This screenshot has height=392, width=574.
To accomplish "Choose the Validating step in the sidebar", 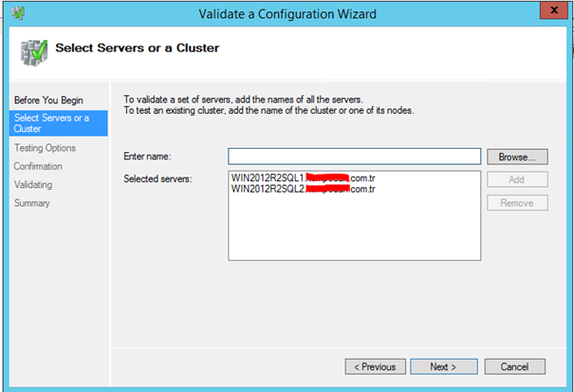I will (x=33, y=185).
